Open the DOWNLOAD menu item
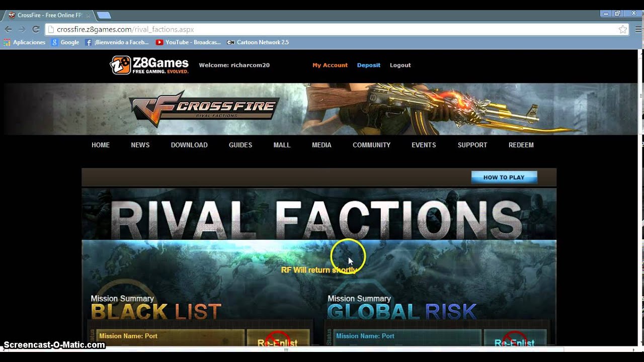The height and width of the screenshot is (362, 644). [x=189, y=145]
